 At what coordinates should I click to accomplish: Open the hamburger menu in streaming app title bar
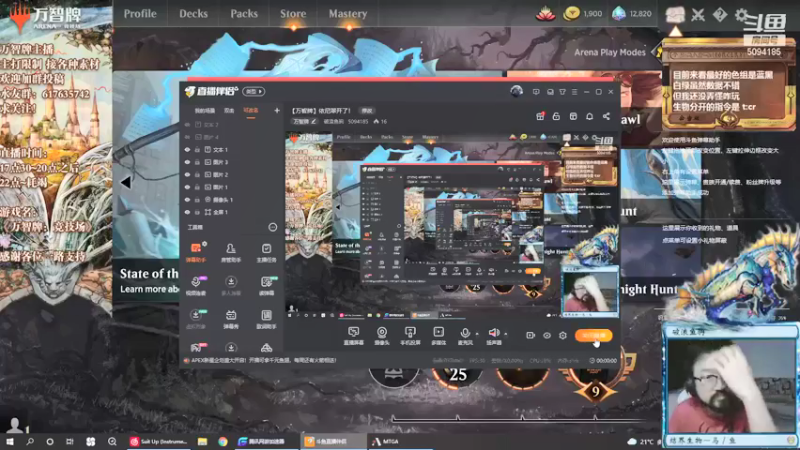pyautogui.click(x=574, y=92)
